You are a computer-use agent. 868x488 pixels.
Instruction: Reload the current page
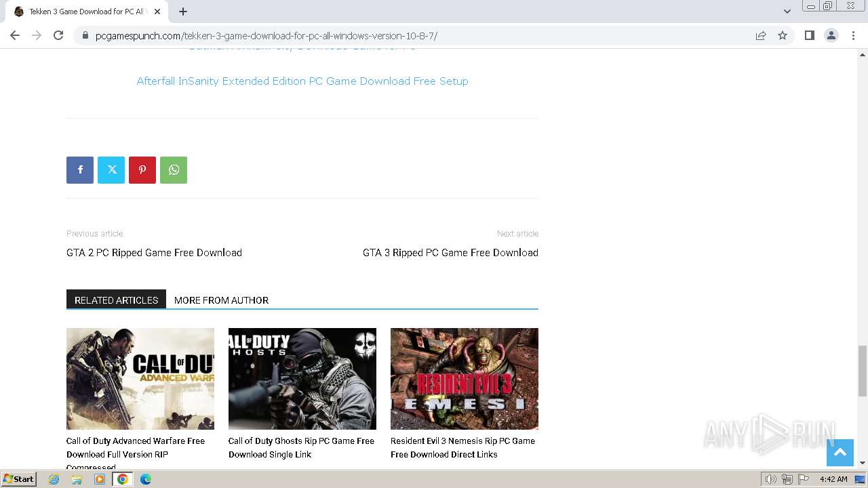[x=58, y=35]
